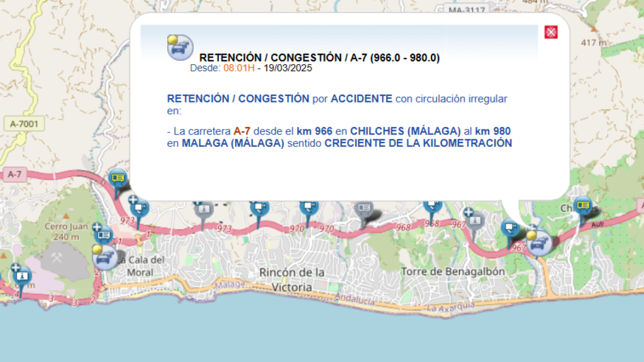Viewport: 644px width, 362px height.
Task: Open the camera marker above km 968
Action: [x=432, y=206]
